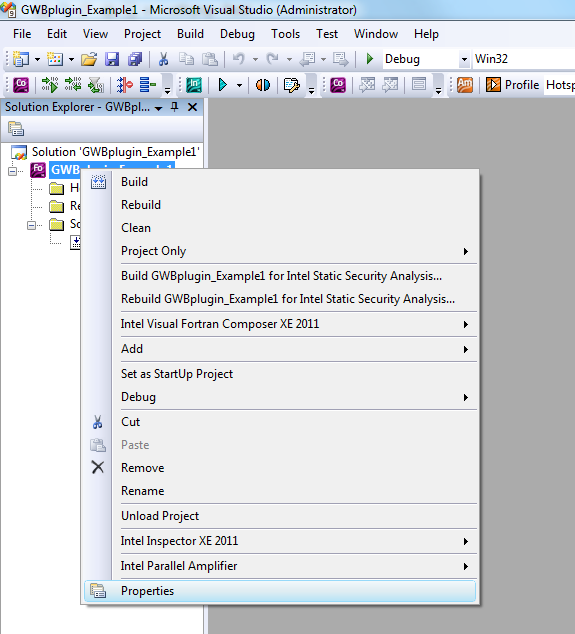Click the orange-blue compare results icon

263,85
